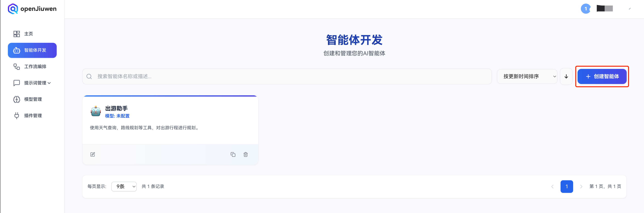Edit the 出游助手 agent
644x213 pixels.
coord(92,154)
